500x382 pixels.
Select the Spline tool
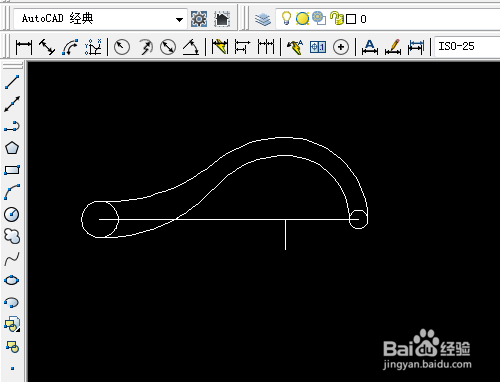(x=12, y=258)
